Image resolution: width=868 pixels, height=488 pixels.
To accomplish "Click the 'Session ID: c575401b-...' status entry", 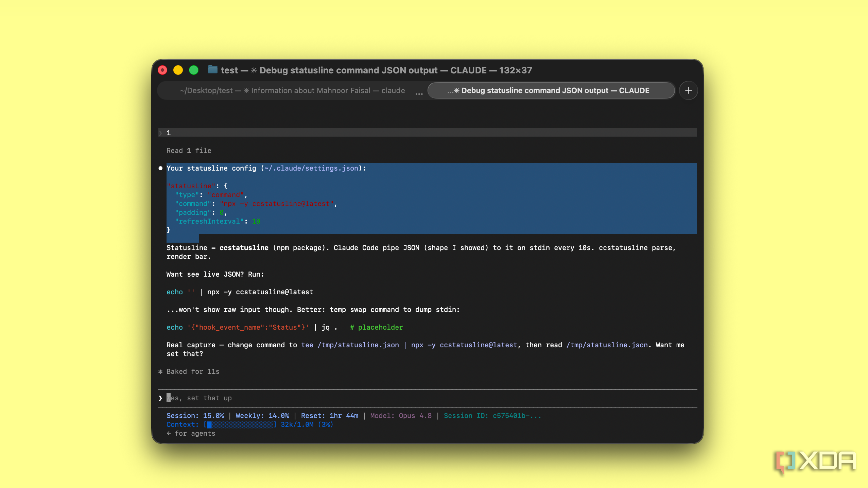I will [x=492, y=416].
